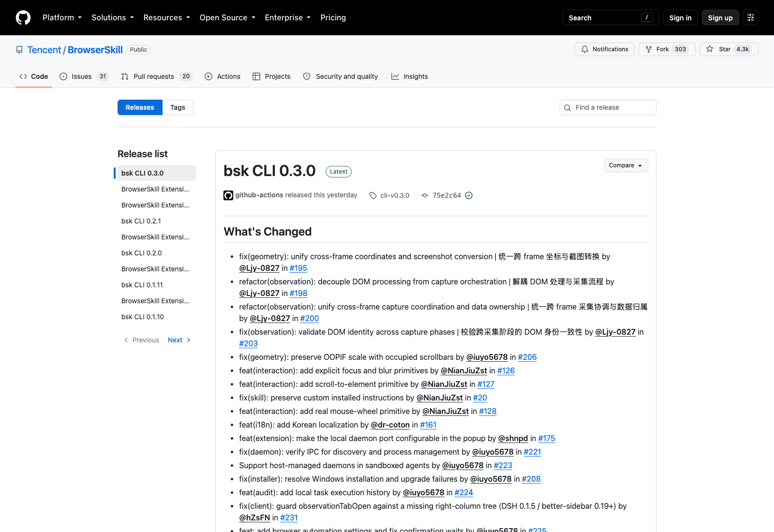
Task: Select the Releases toggle button
Action: tap(140, 107)
